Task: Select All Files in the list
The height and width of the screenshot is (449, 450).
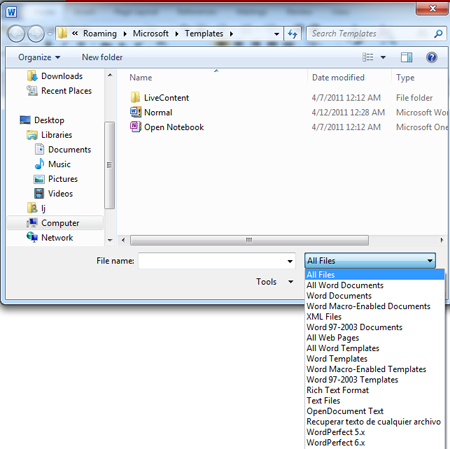Action: [x=375, y=275]
